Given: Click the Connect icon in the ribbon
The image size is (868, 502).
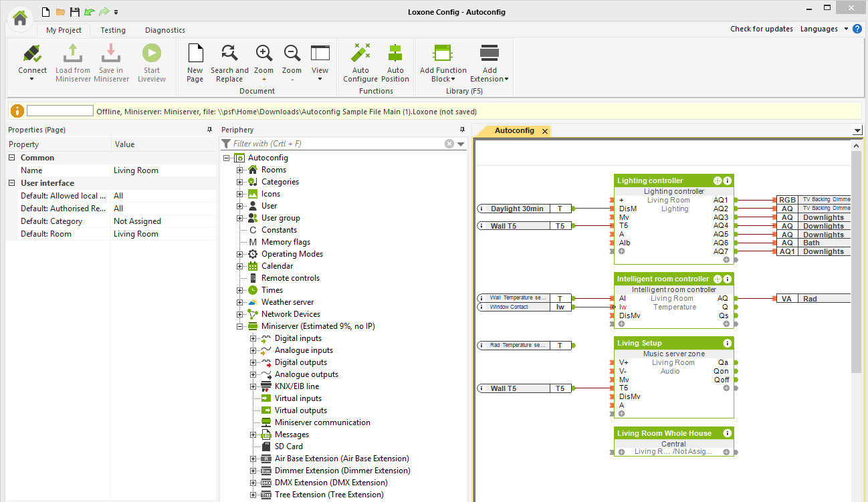Looking at the screenshot, I should pos(32,54).
